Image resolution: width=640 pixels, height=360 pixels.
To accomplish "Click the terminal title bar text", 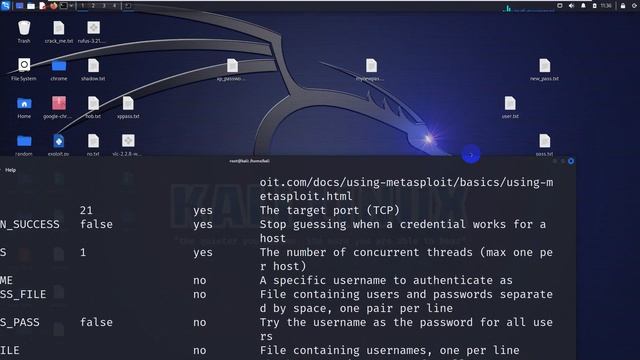I will 249,161.
